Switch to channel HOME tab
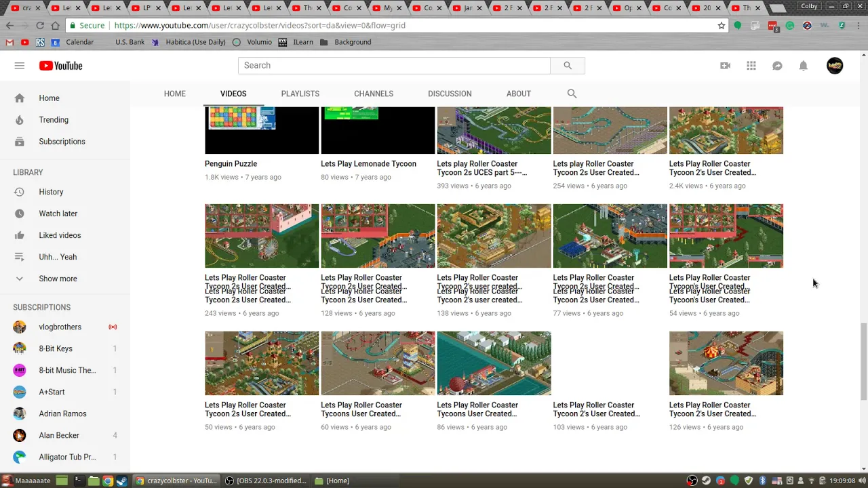 tap(175, 94)
